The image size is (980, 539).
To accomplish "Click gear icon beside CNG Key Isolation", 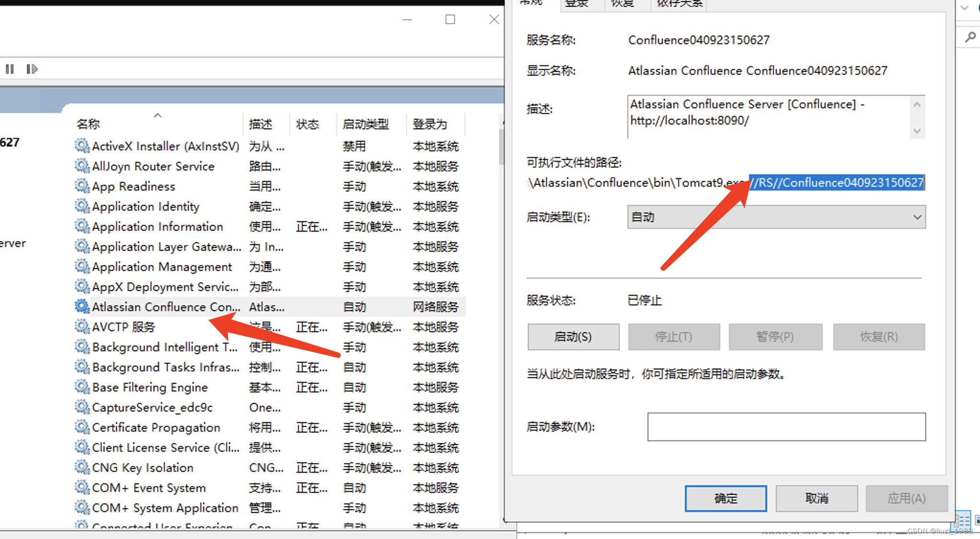I will (x=82, y=467).
